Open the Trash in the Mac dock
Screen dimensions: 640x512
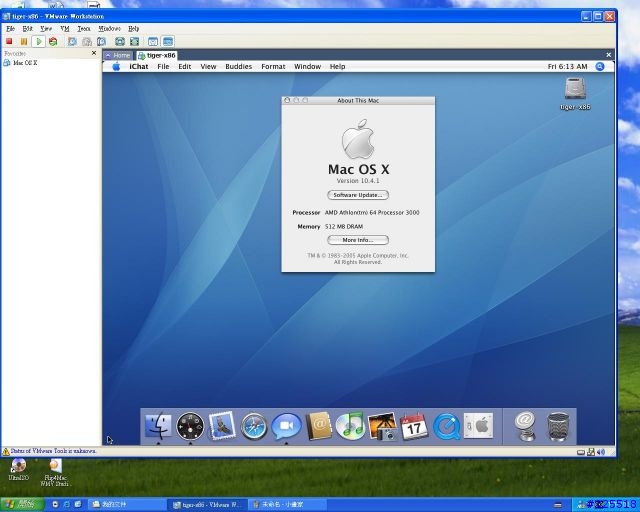(x=558, y=426)
